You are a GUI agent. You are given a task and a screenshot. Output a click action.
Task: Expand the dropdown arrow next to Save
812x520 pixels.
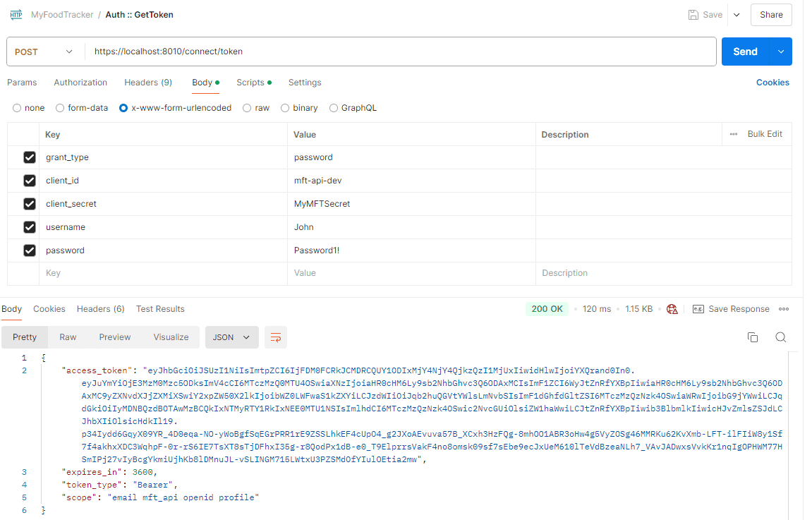click(x=737, y=15)
